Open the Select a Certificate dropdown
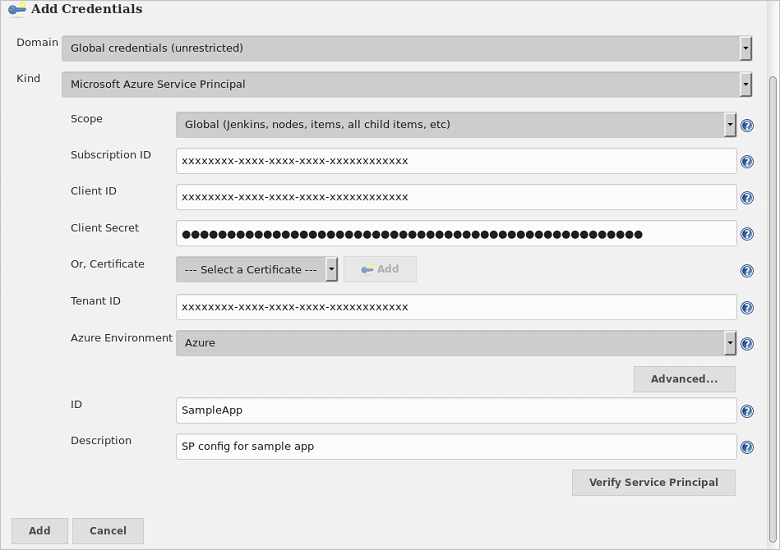This screenshot has width=780, height=550. point(257,270)
